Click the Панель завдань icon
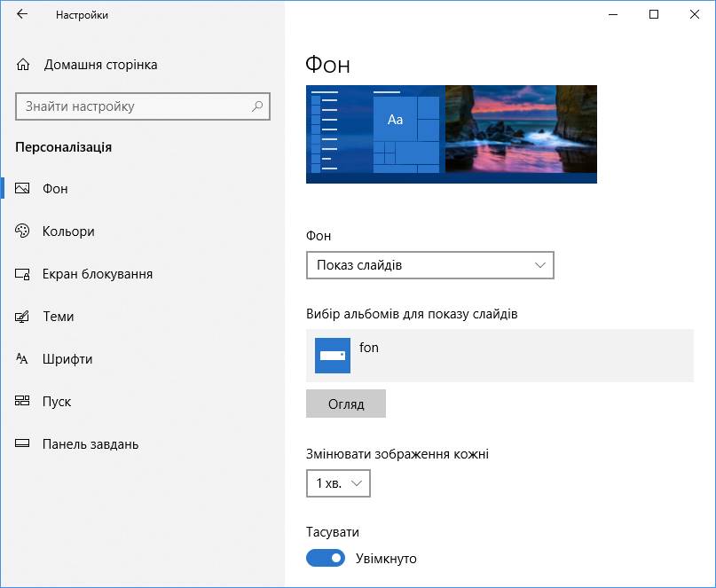Viewport: 716px width, 588px height. pyautogui.click(x=22, y=443)
